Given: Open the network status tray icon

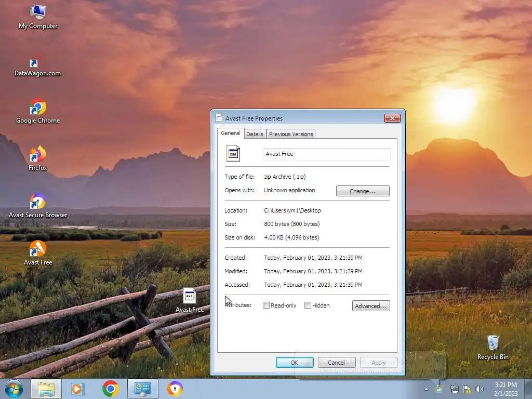Looking at the screenshot, I should tap(454, 390).
